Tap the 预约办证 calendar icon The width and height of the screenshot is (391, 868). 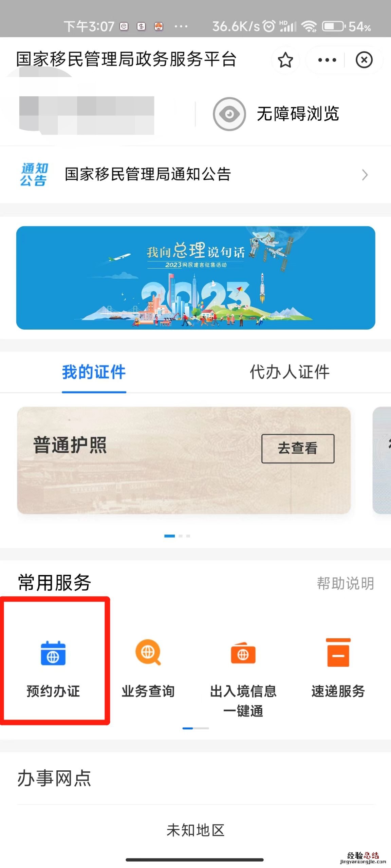tap(53, 653)
